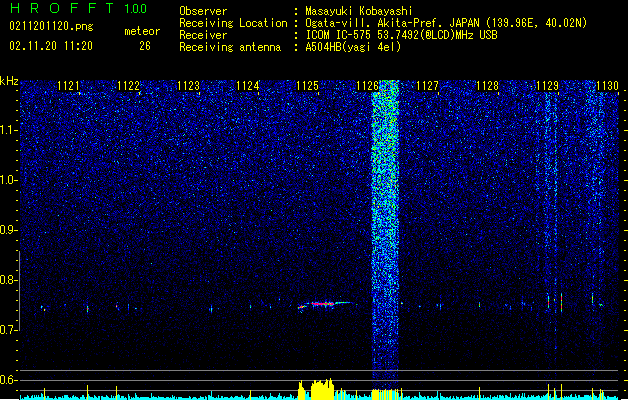Click the 0.8 kHz frequency tick label

[8, 280]
